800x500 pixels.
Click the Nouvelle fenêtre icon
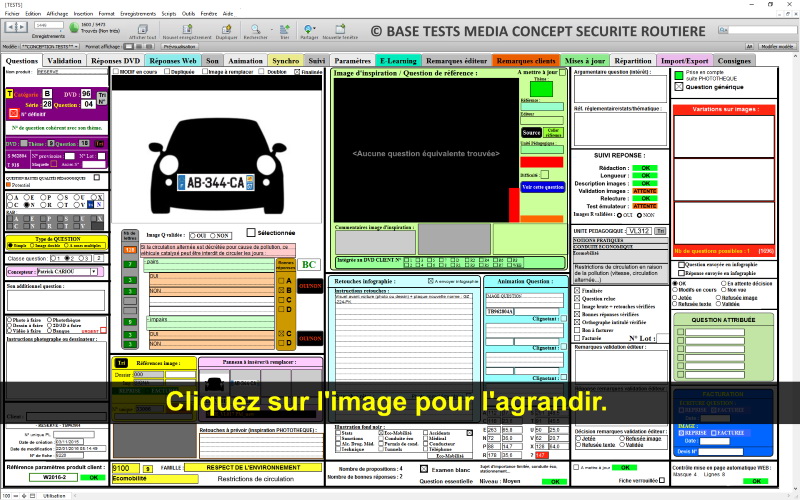pyautogui.click(x=340, y=29)
